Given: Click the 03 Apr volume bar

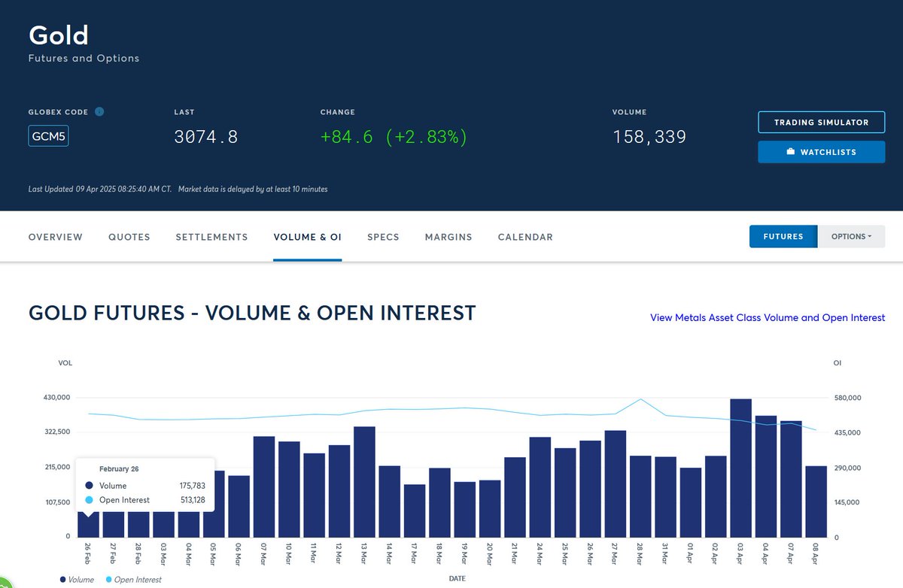Looking at the screenshot, I should click(x=741, y=468).
